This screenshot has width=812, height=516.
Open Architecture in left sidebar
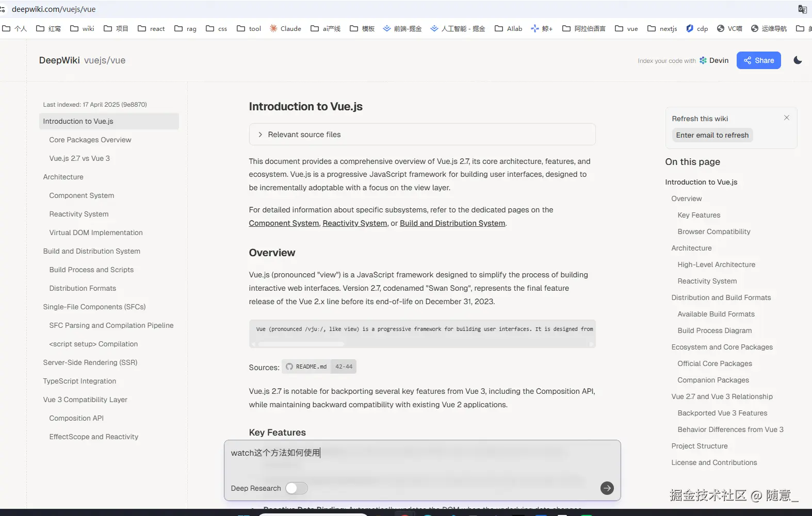[63, 177]
